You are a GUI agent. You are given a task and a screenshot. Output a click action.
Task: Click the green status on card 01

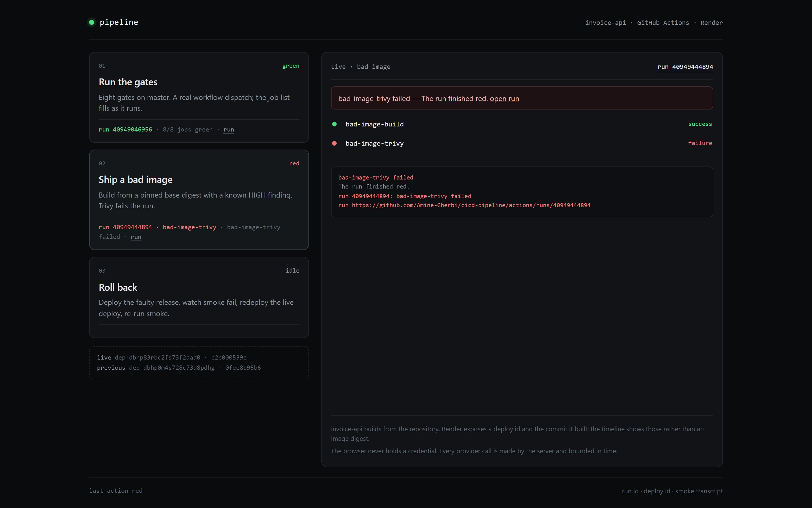pos(291,66)
